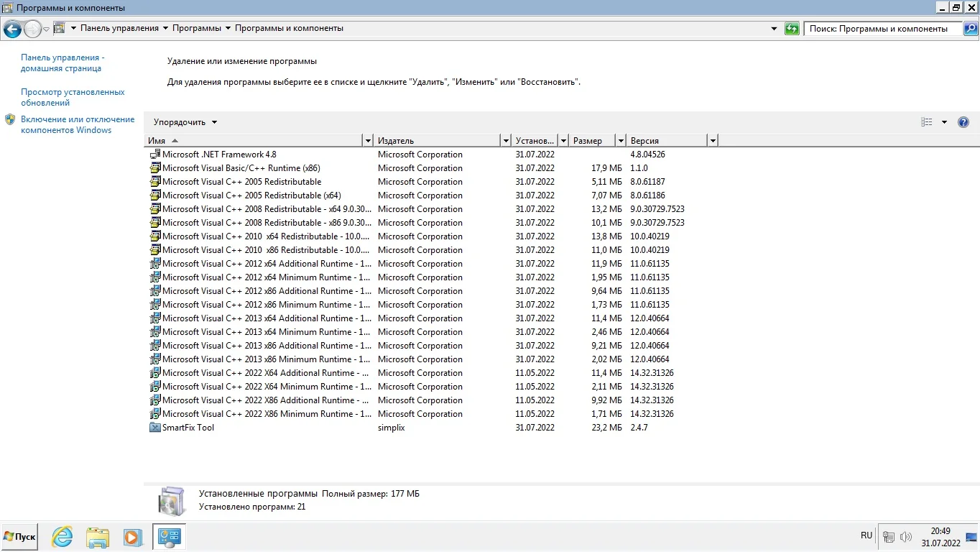The width and height of the screenshot is (980, 552).
Task: Click the Control Panel taskbar button
Action: [170, 536]
